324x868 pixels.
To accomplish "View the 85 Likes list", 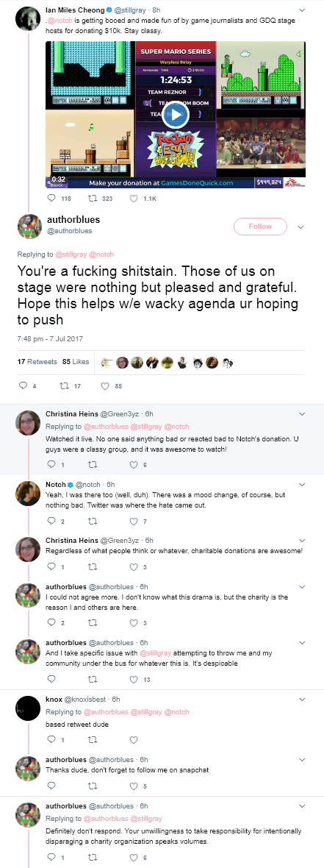I will click(76, 361).
